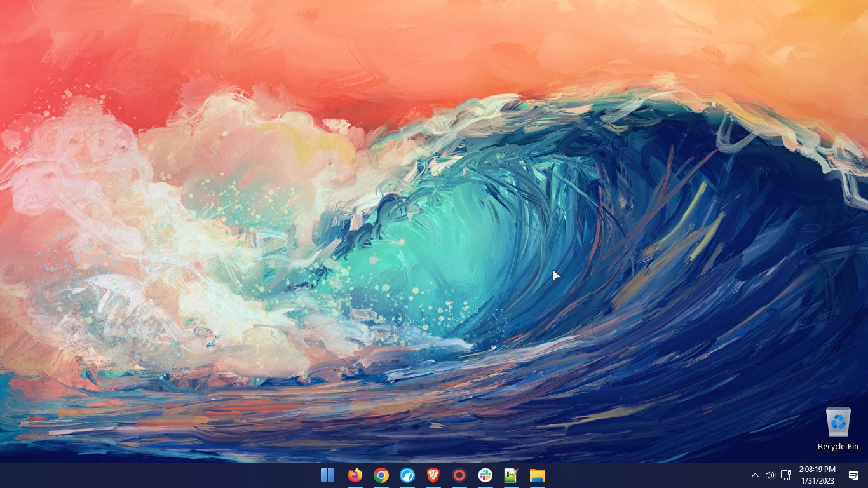
Task: Switch to Slack in the taskbar
Action: [x=485, y=475]
